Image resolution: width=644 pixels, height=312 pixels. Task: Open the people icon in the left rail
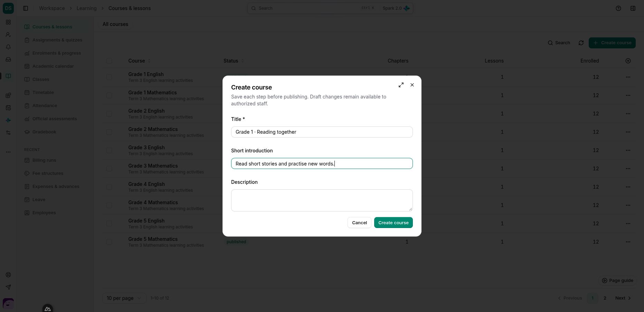pos(8,35)
